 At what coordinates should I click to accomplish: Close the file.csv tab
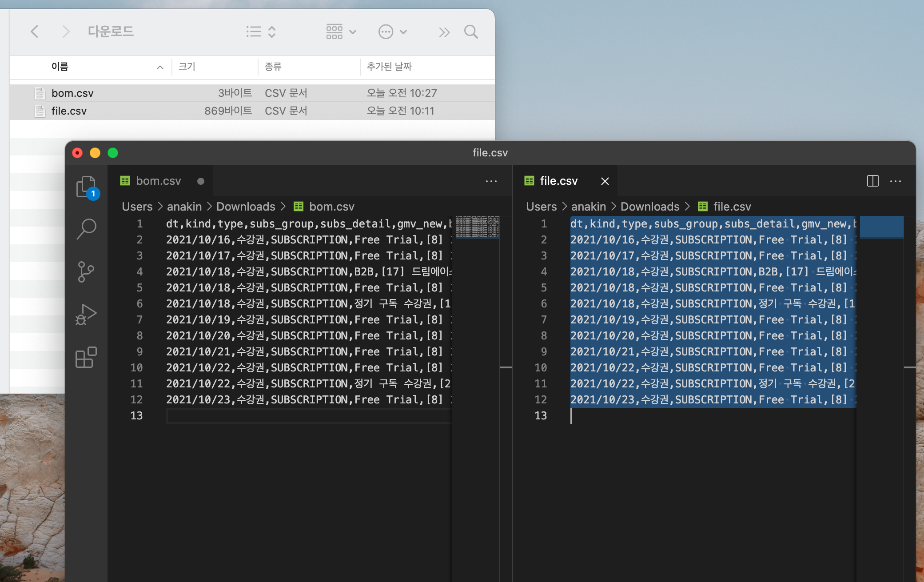(605, 181)
